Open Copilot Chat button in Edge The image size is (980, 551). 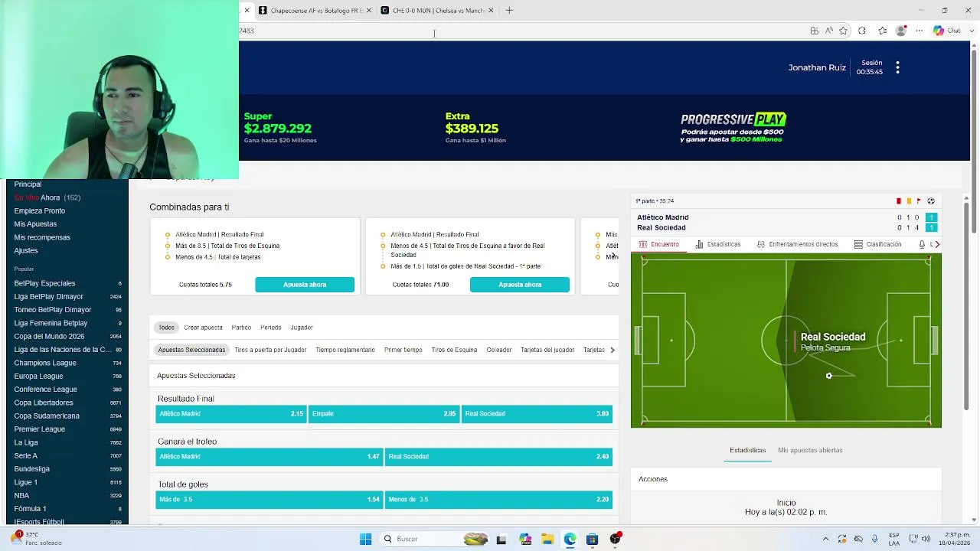(x=946, y=31)
